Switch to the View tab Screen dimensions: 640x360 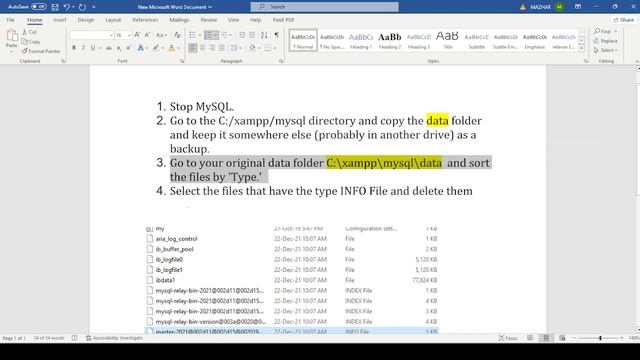pos(233,20)
